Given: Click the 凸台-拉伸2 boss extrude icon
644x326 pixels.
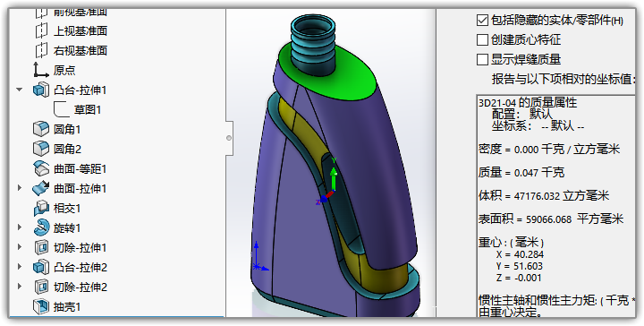Looking at the screenshot, I should pos(41,267).
